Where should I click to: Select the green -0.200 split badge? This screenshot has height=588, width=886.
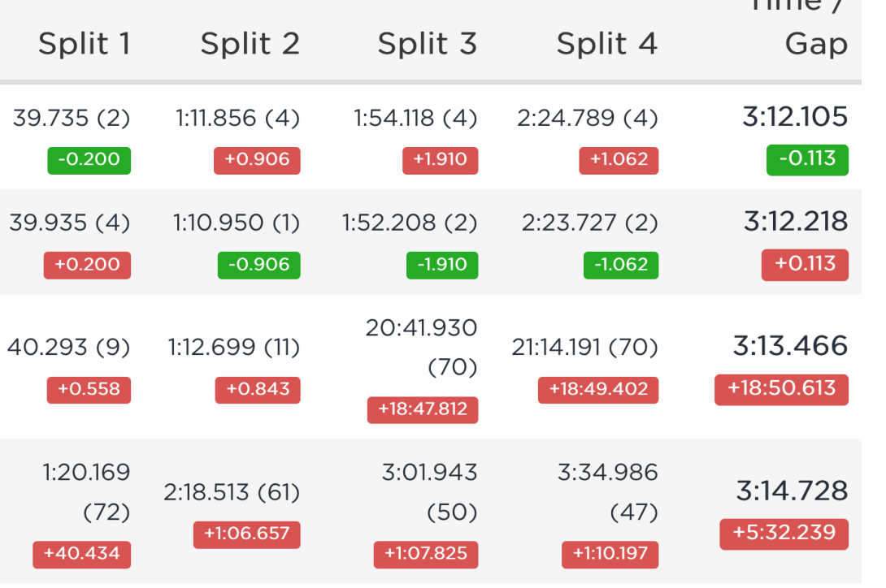point(89,161)
